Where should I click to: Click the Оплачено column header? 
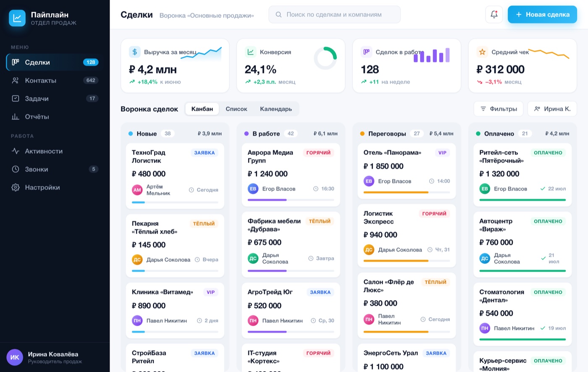coord(522,134)
